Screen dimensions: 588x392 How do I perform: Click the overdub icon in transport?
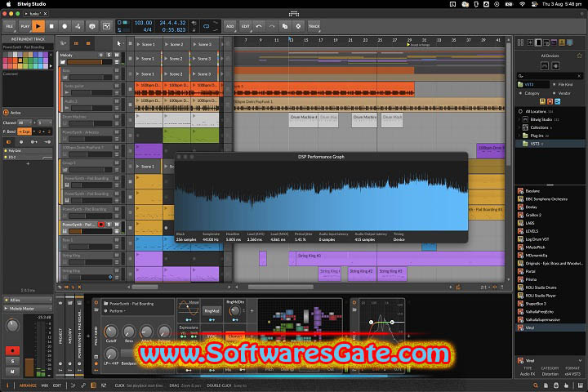click(x=91, y=26)
